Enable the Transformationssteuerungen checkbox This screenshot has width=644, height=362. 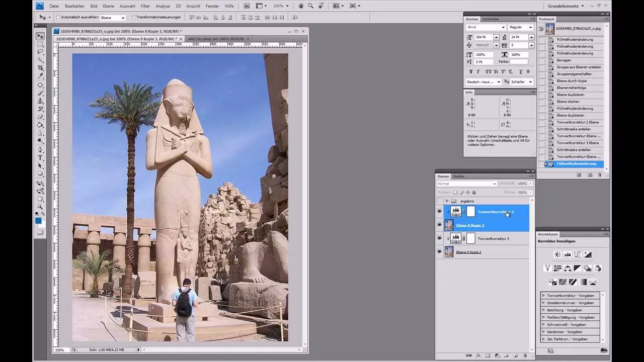tap(133, 17)
